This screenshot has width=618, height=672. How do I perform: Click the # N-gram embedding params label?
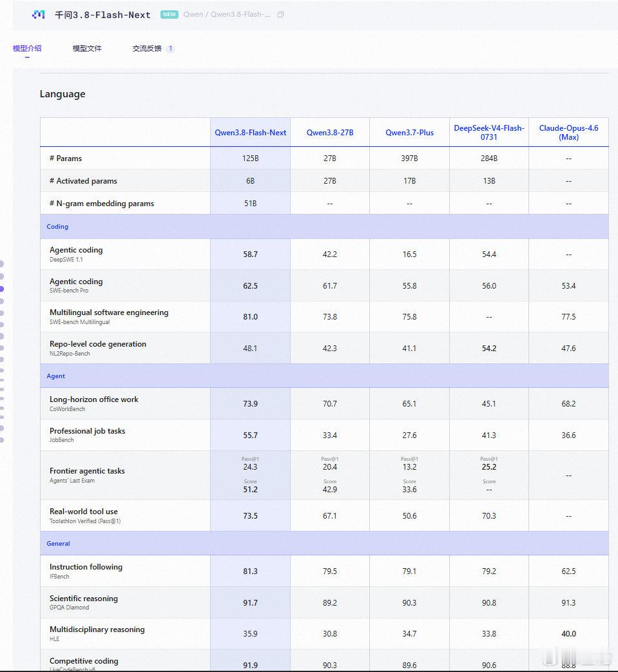(102, 204)
